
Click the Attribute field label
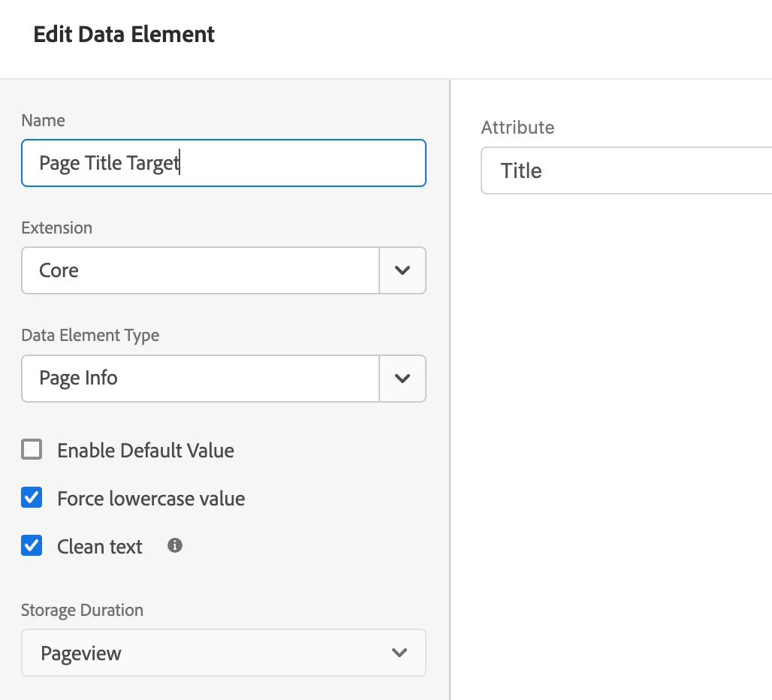517,128
